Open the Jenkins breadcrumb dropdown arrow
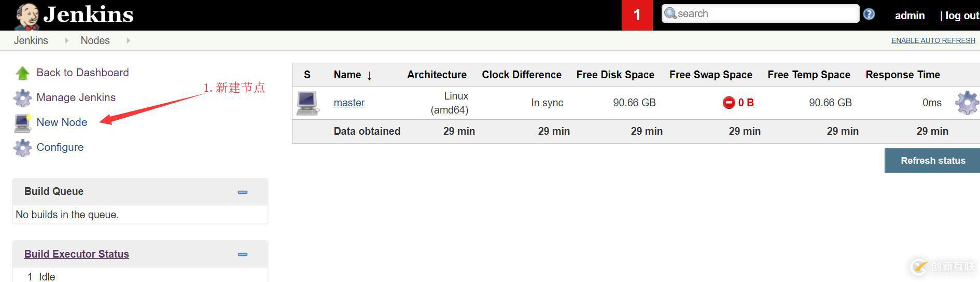The width and height of the screenshot is (980, 282). click(66, 40)
